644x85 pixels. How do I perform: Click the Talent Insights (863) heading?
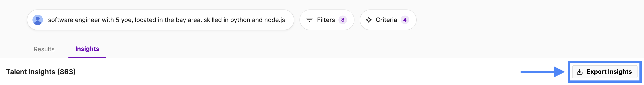click(41, 72)
